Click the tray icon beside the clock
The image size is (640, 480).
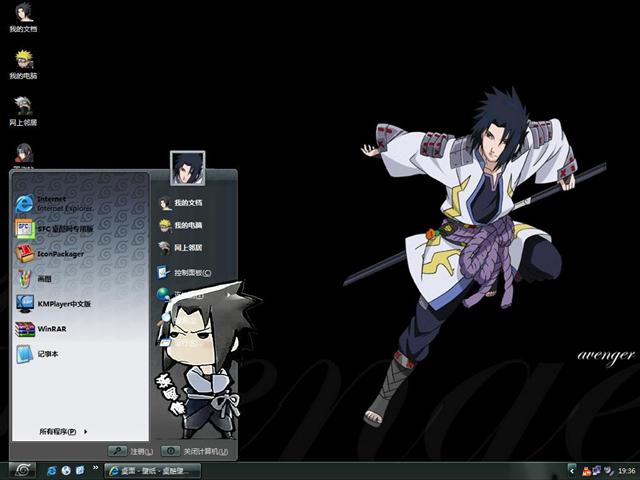click(x=609, y=471)
